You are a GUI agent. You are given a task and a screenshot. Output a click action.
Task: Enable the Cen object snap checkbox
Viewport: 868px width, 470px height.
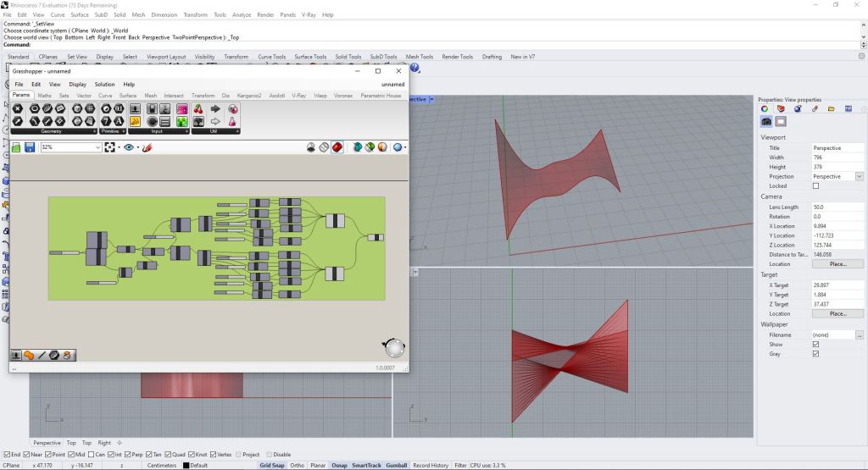[92, 454]
